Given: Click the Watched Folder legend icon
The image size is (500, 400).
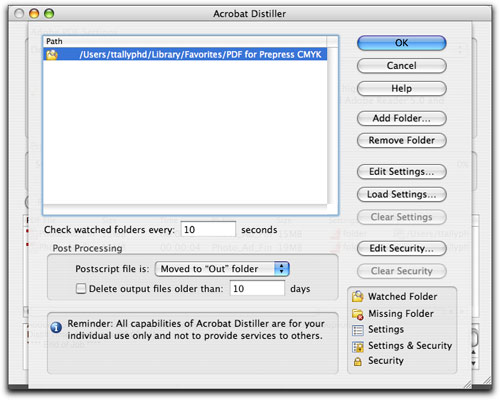Looking at the screenshot, I should tap(358, 296).
